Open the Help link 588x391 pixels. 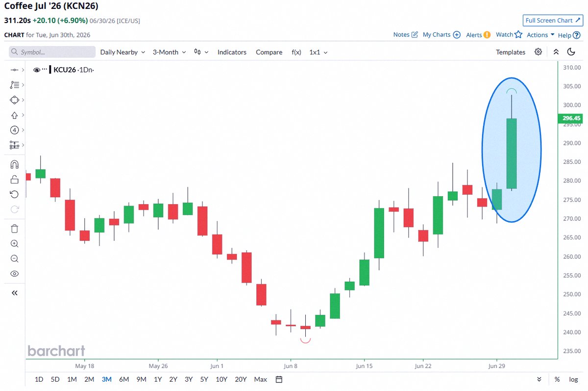click(x=569, y=35)
